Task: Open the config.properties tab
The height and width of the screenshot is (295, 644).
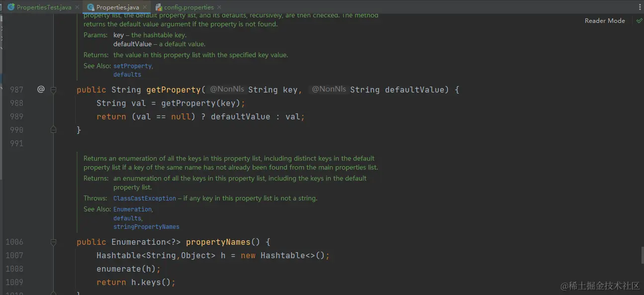Action: tap(189, 7)
